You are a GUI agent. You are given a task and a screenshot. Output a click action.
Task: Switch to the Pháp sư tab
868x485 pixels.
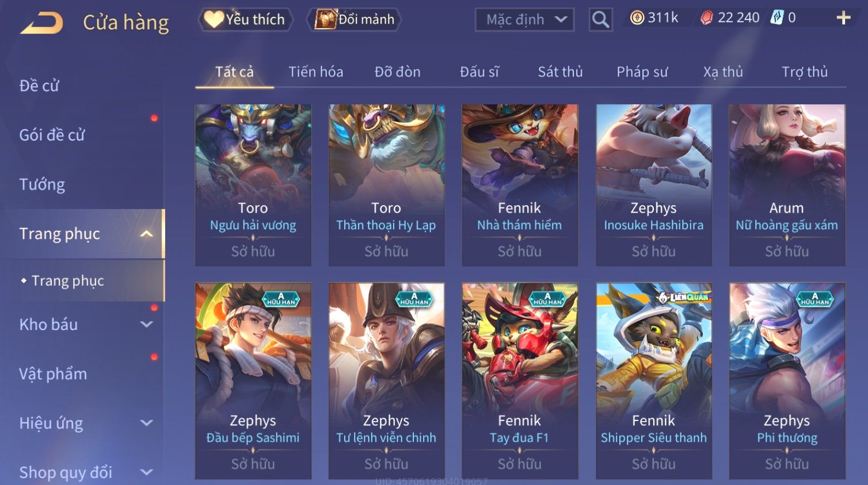tap(642, 72)
